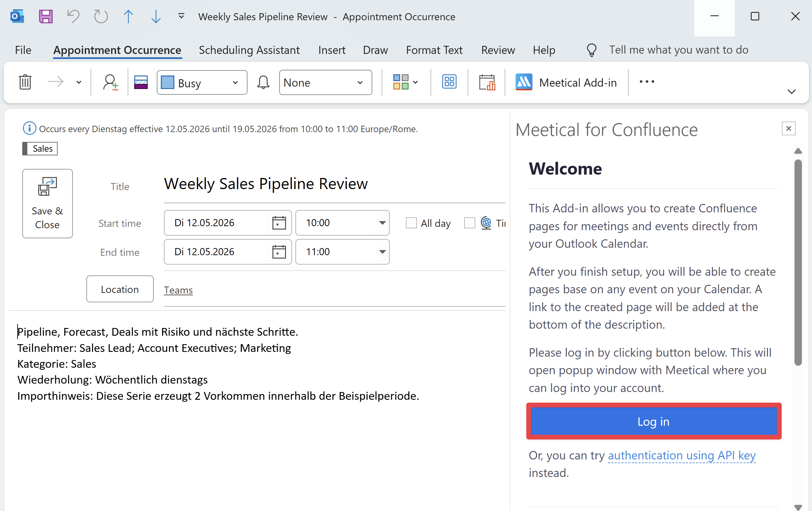Open more commands three-dots menu
Viewport: 812px width, 511px height.
647,82
